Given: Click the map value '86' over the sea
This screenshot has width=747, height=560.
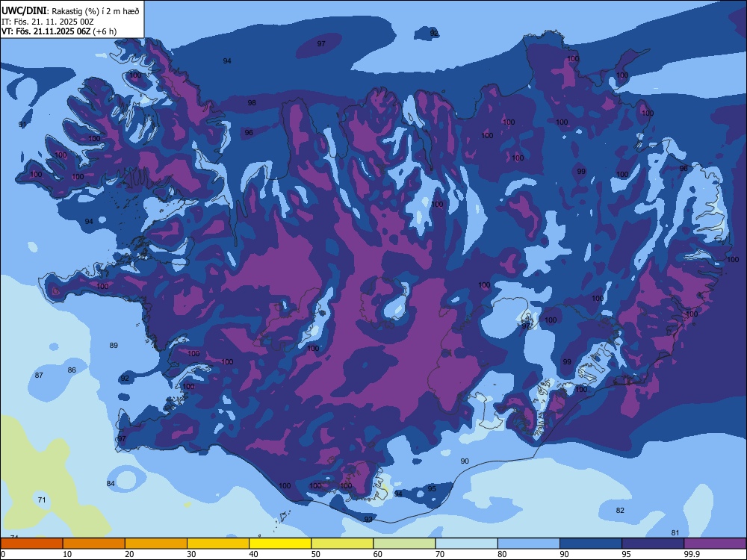Looking at the screenshot, I should [x=72, y=370].
